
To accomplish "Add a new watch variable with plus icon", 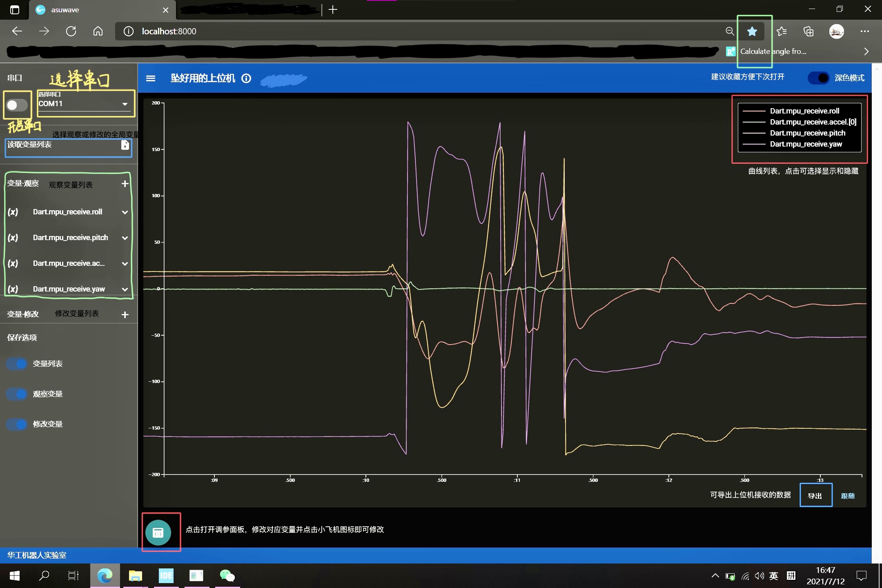I will click(125, 184).
